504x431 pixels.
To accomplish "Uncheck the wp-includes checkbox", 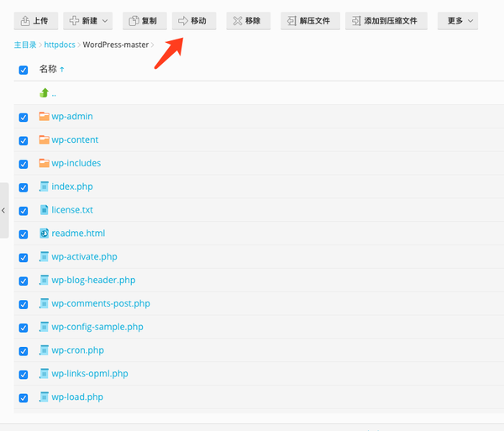I will (24, 164).
